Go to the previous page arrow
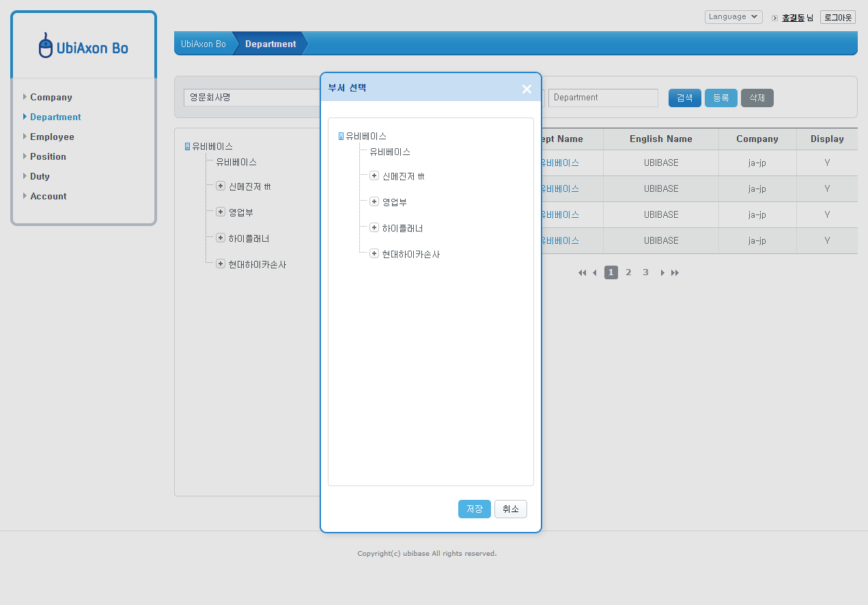This screenshot has height=605, width=868. pos(594,273)
